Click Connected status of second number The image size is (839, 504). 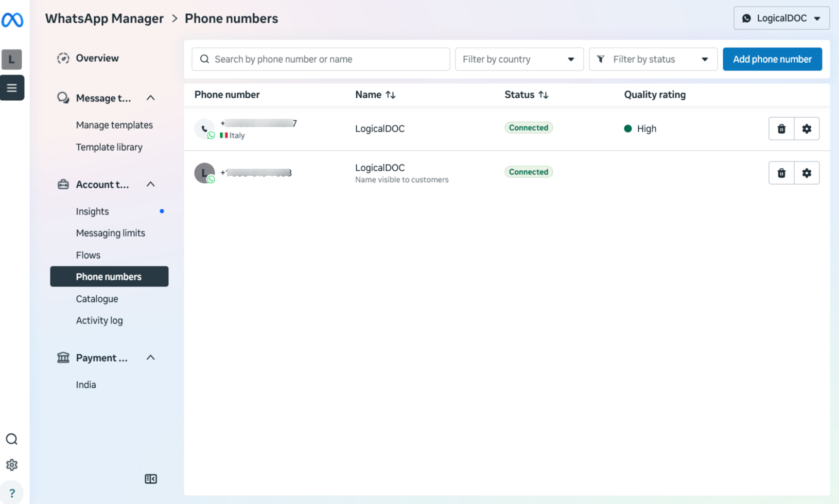pos(529,172)
